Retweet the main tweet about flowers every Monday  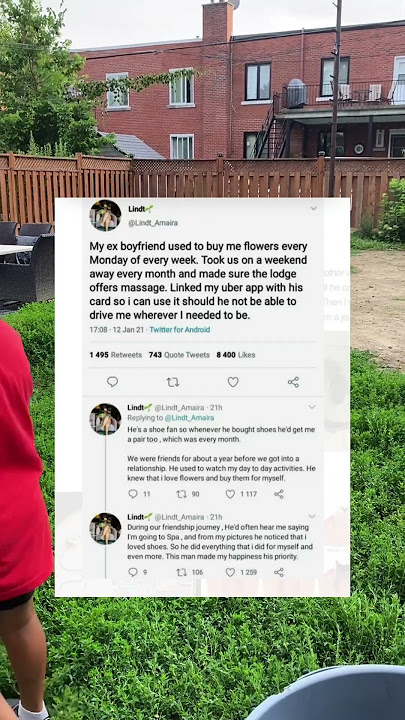(x=173, y=382)
